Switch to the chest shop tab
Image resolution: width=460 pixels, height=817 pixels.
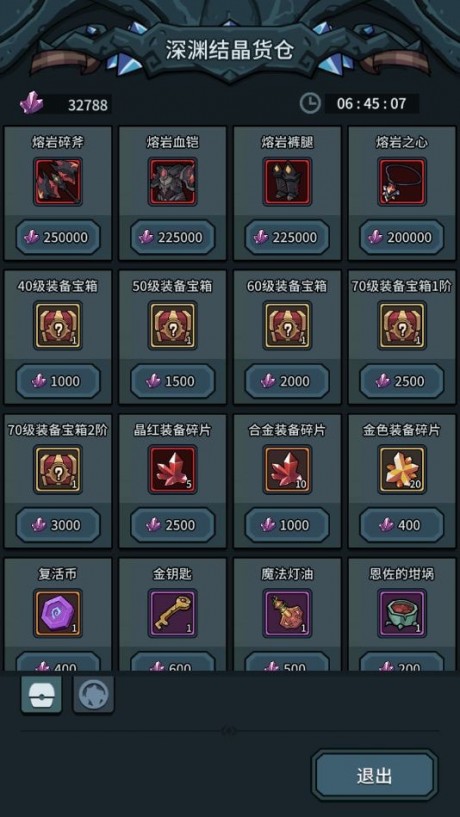point(41,695)
